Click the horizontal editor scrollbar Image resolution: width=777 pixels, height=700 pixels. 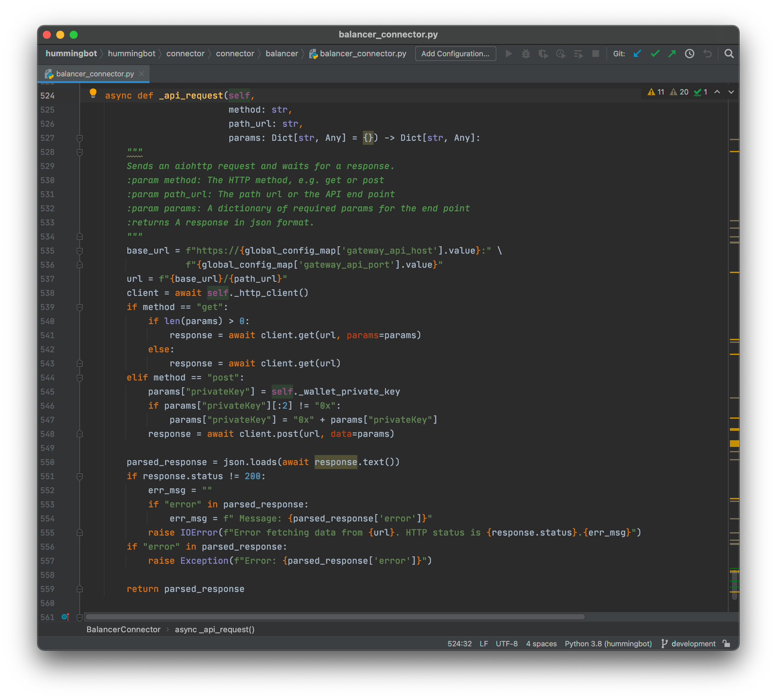(x=335, y=617)
